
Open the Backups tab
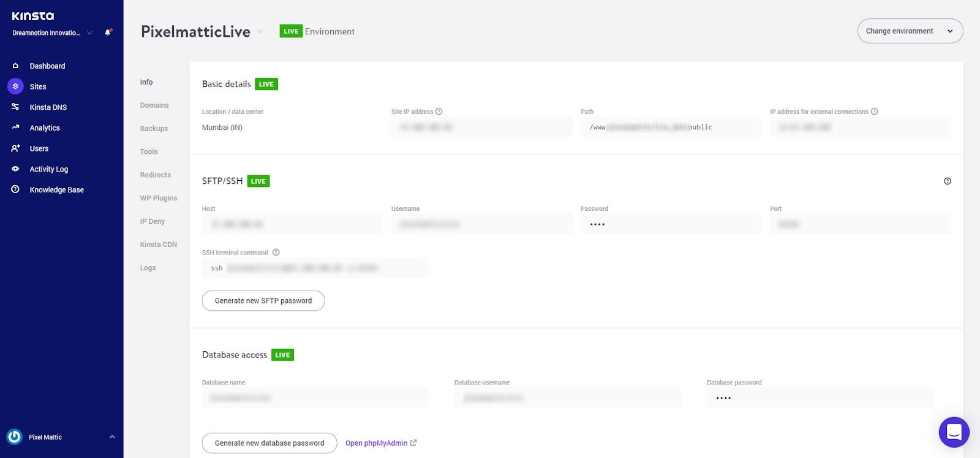(x=154, y=129)
